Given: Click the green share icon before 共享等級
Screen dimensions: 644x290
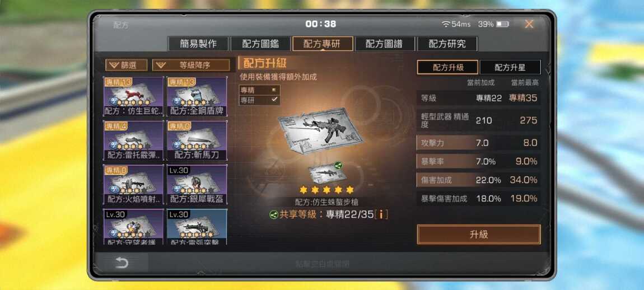Looking at the screenshot, I should pyautogui.click(x=274, y=214).
